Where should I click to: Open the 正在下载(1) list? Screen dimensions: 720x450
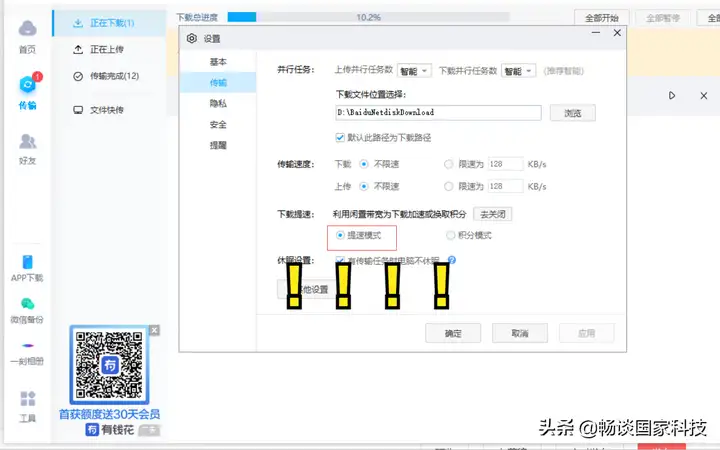point(109,23)
